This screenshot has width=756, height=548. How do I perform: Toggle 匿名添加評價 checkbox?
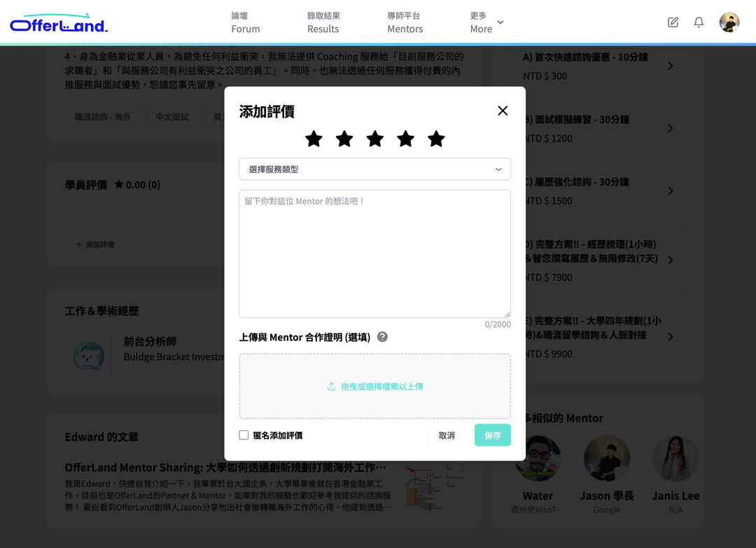click(244, 435)
